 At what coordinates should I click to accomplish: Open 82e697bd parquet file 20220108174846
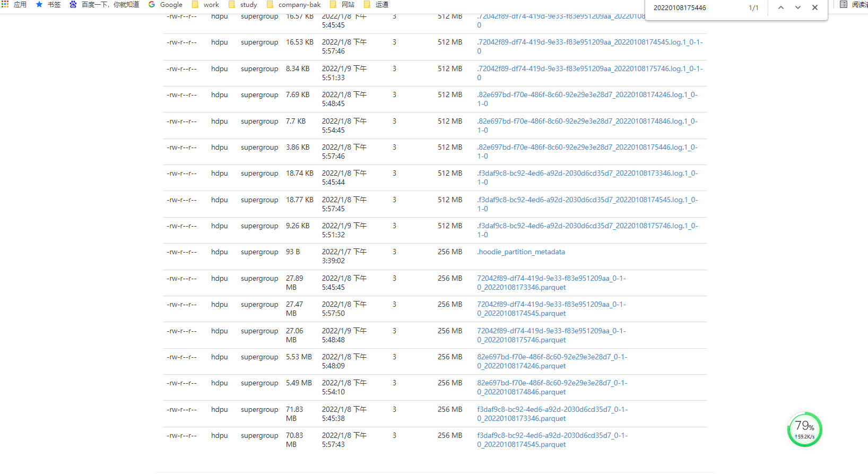[552, 387]
